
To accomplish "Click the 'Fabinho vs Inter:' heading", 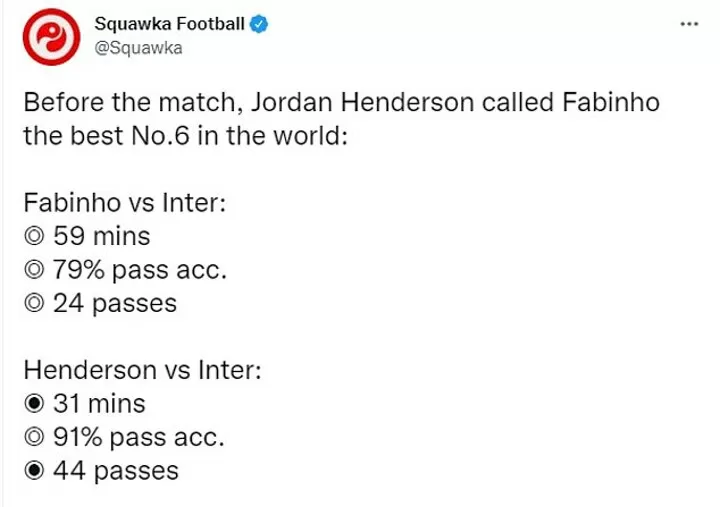I will pos(125,204).
